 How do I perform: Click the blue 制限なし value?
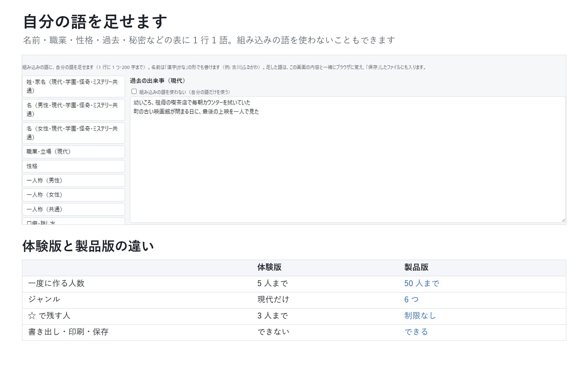pos(420,316)
